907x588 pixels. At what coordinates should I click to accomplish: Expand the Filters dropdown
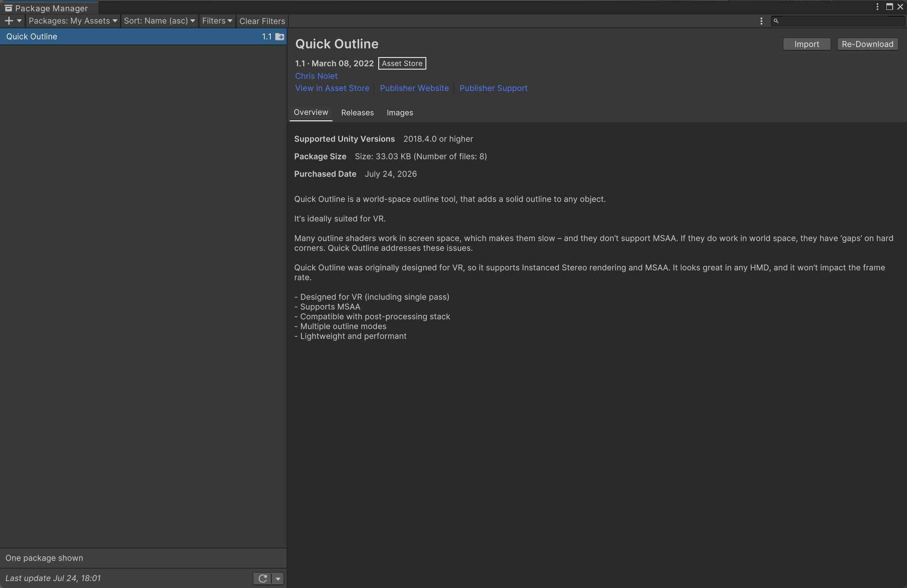pos(217,21)
